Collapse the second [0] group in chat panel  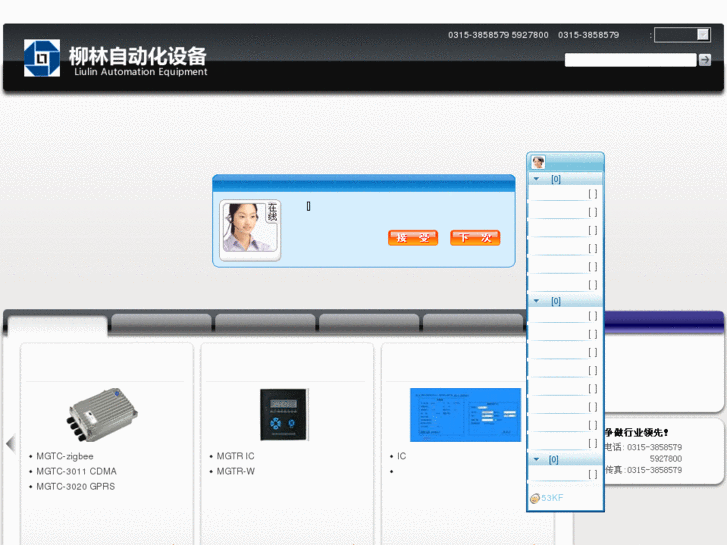click(x=536, y=301)
